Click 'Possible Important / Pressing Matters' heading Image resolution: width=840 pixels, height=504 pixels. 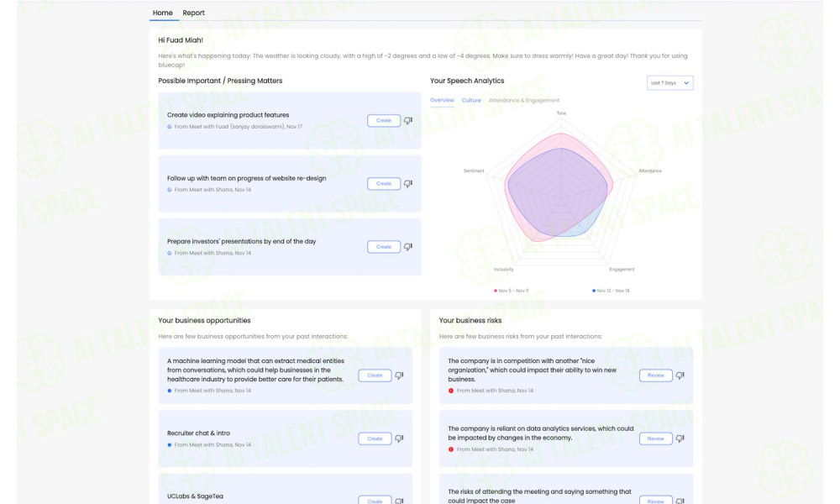point(220,81)
